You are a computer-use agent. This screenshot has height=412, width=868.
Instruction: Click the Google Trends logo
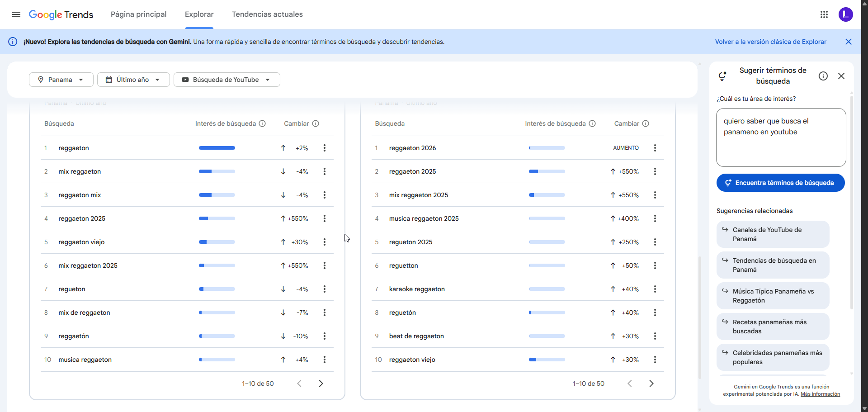click(x=61, y=14)
